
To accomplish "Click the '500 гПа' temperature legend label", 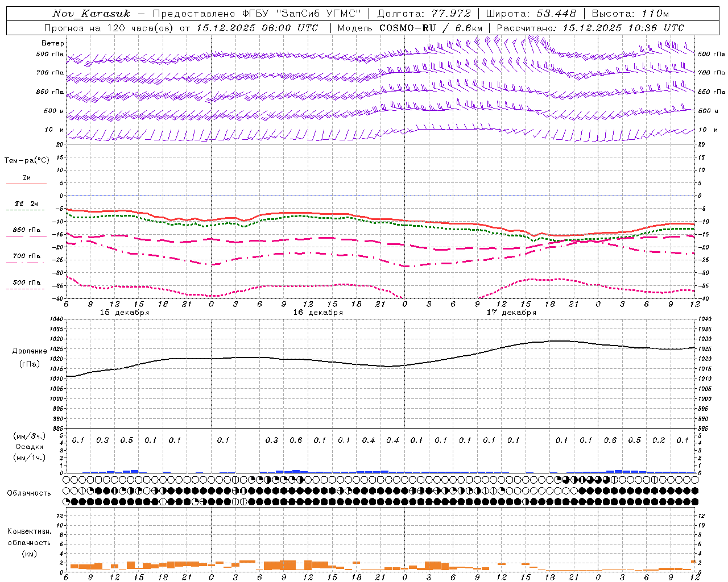I will tap(27, 282).
